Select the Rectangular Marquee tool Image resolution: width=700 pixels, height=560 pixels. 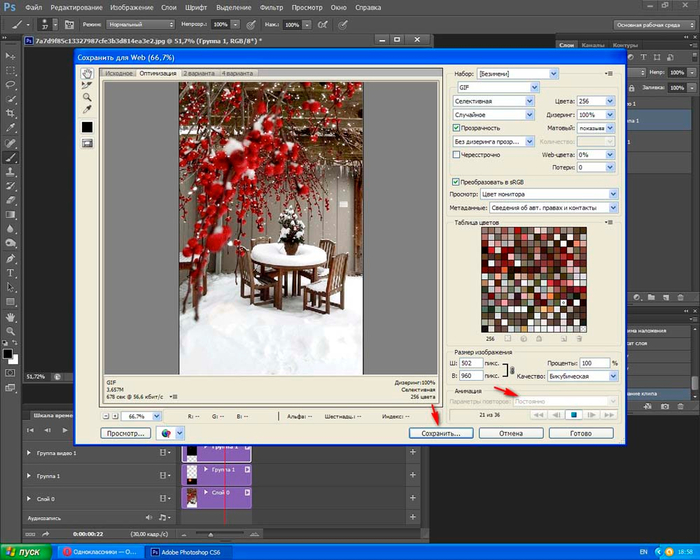click(x=10, y=71)
